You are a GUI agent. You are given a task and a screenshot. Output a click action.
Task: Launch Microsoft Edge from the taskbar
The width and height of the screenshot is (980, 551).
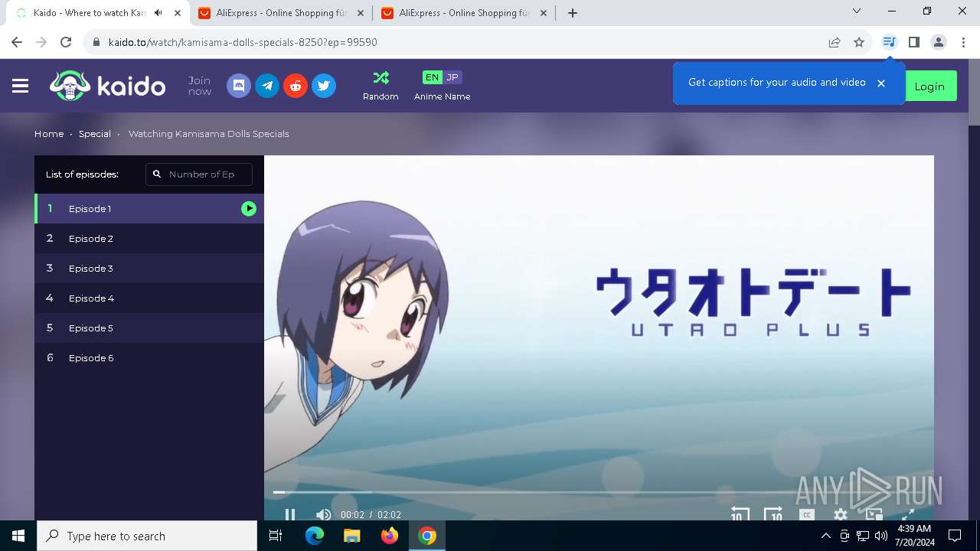pyautogui.click(x=315, y=536)
